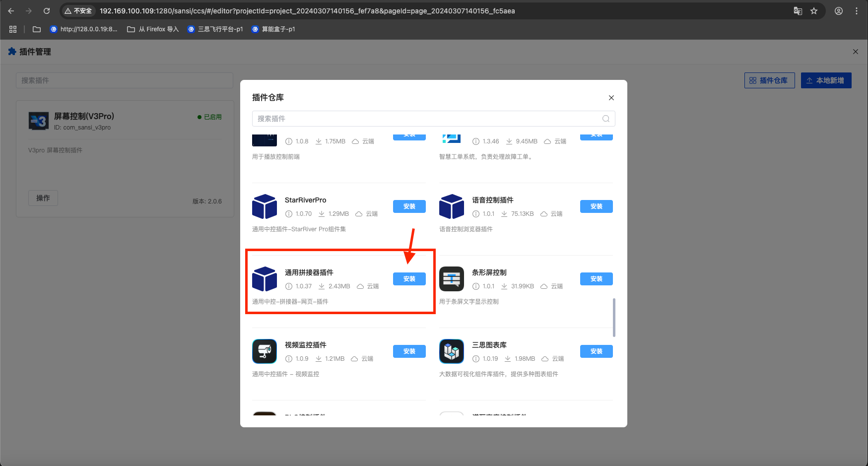Open the 从 Firefox 导入 bookmark folder
Image resolution: width=868 pixels, height=466 pixels.
coord(153,29)
